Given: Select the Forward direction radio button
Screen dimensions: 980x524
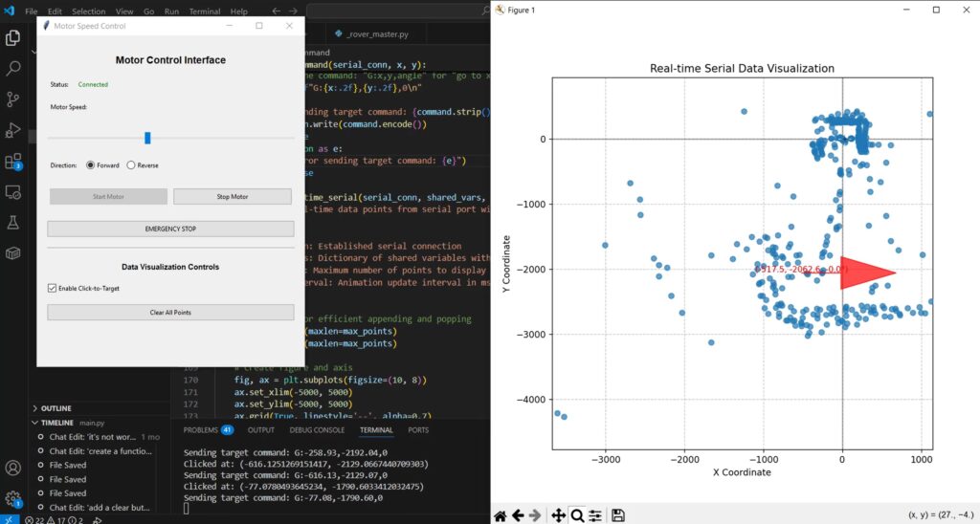Looking at the screenshot, I should tap(91, 165).
